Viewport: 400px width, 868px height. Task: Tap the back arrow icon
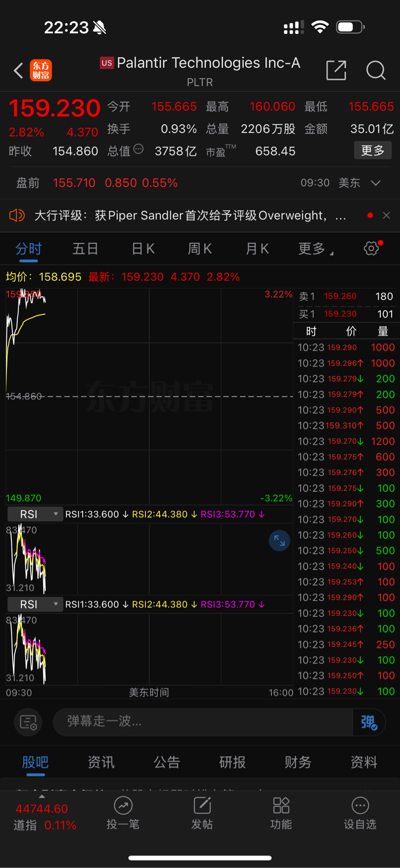[18, 70]
